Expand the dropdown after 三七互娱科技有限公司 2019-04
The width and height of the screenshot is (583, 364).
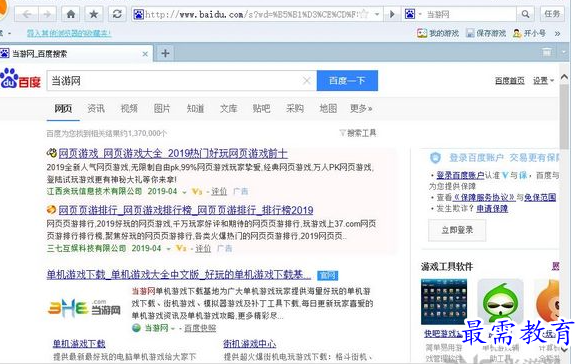[168, 249]
